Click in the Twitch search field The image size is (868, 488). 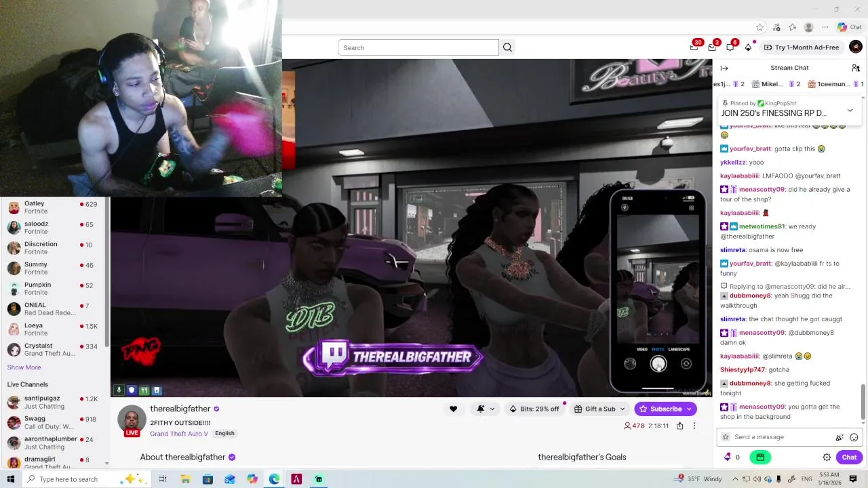pyautogui.click(x=418, y=47)
